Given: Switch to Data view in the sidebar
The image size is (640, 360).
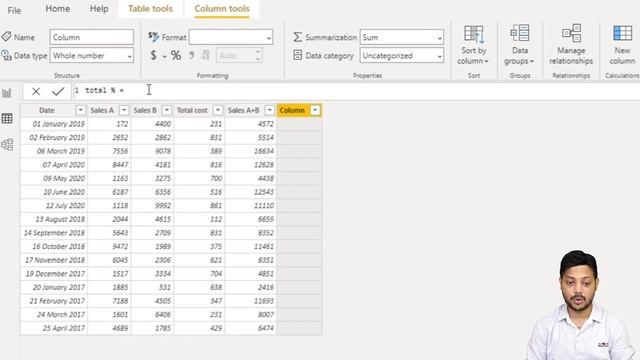Looking at the screenshot, I should coord(7,118).
